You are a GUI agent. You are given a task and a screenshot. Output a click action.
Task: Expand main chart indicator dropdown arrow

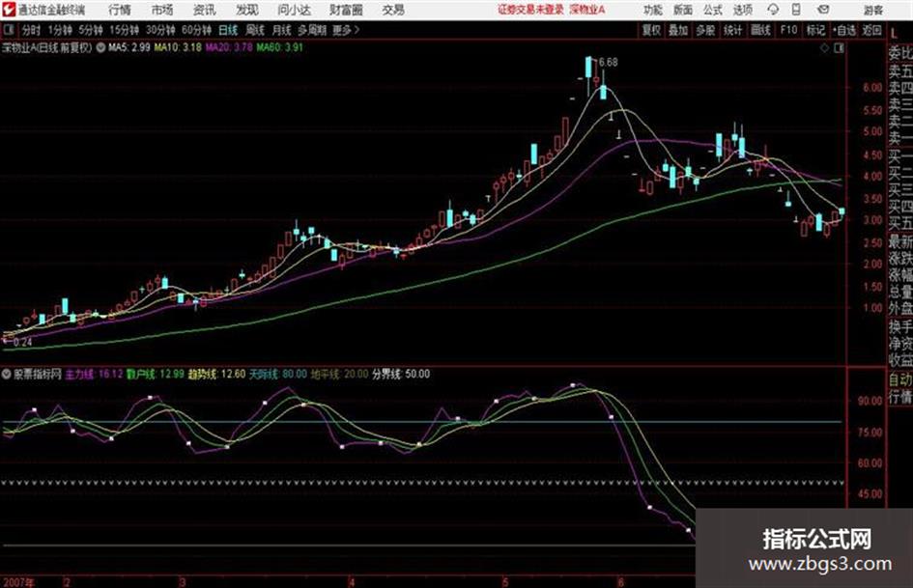[x=100, y=47]
